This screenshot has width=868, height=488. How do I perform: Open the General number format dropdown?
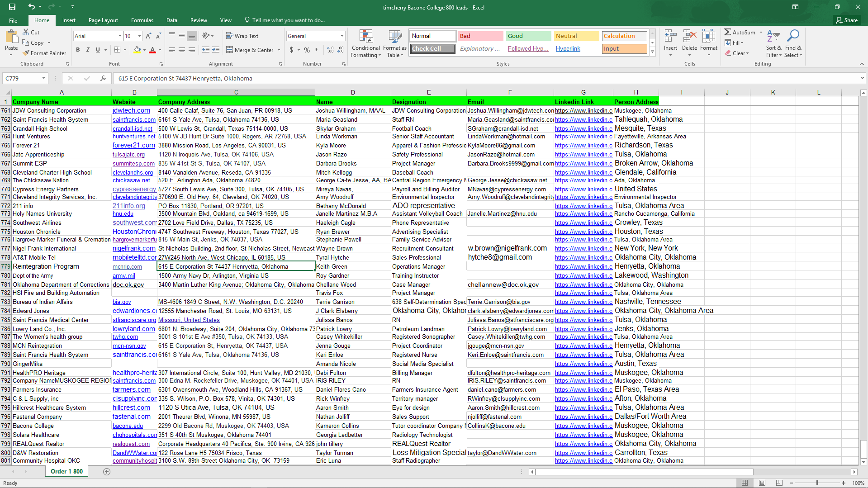(x=342, y=36)
